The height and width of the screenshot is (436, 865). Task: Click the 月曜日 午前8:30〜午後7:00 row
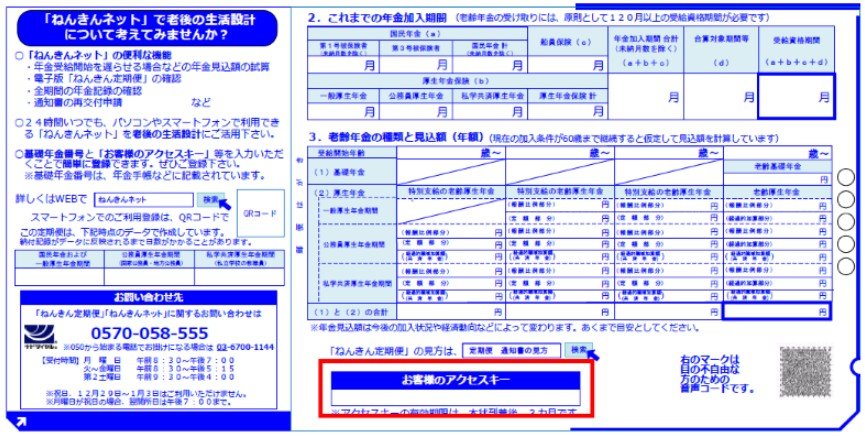point(159,360)
